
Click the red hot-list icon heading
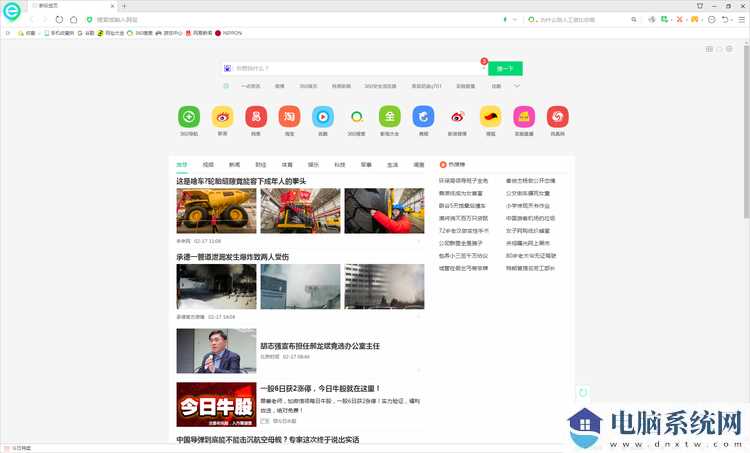443,165
